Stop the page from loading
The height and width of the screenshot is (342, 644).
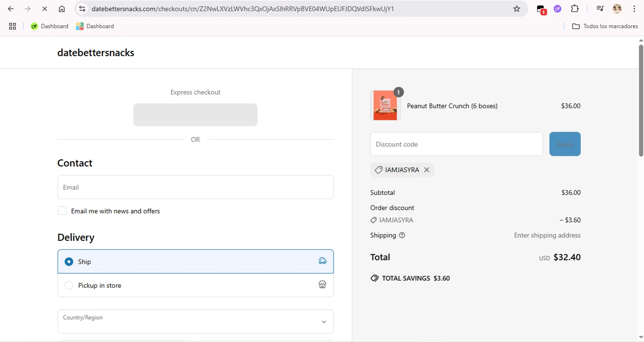[45, 9]
